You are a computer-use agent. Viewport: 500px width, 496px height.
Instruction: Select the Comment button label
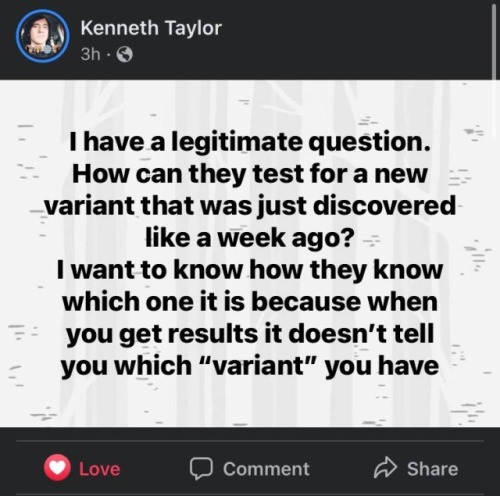pyautogui.click(x=266, y=469)
